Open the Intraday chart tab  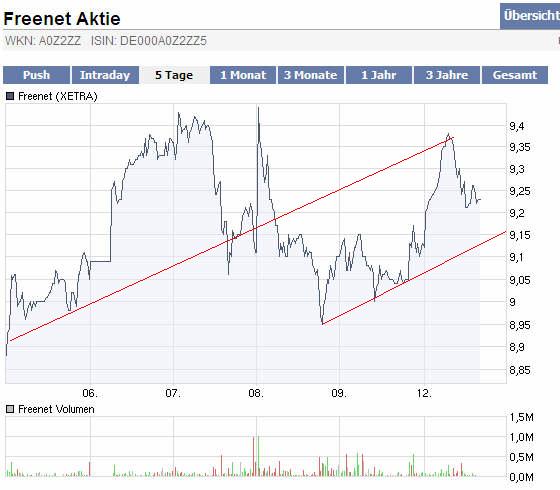pos(105,75)
